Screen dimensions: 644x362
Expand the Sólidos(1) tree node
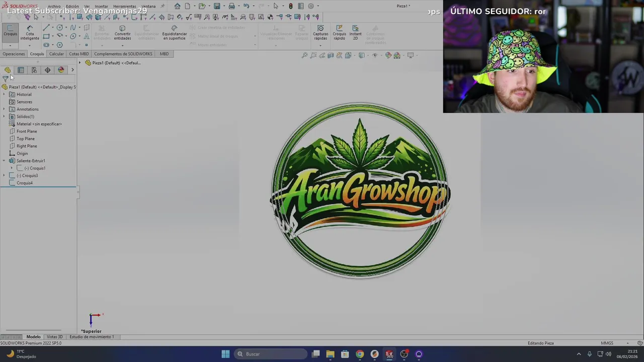click(4, 117)
